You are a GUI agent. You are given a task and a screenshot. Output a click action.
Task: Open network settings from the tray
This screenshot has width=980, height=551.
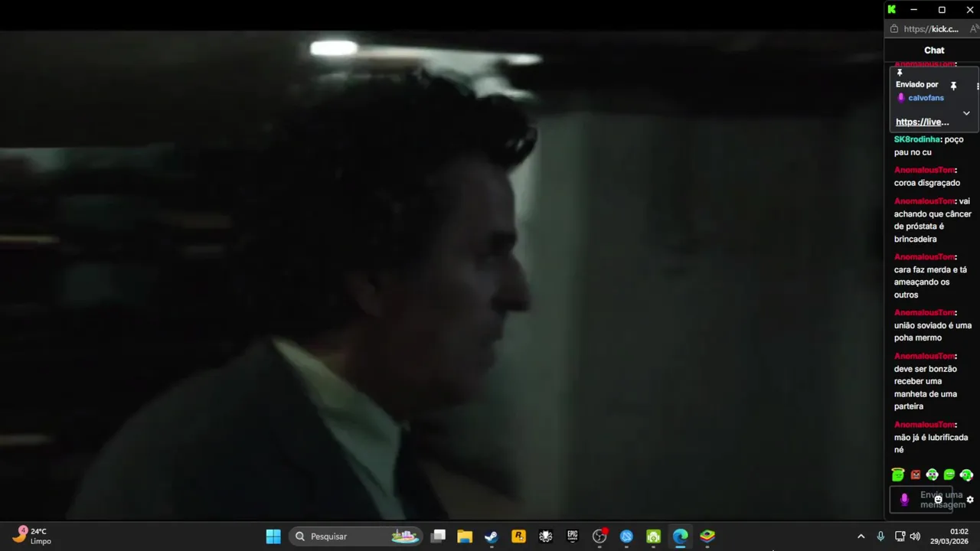tap(900, 536)
